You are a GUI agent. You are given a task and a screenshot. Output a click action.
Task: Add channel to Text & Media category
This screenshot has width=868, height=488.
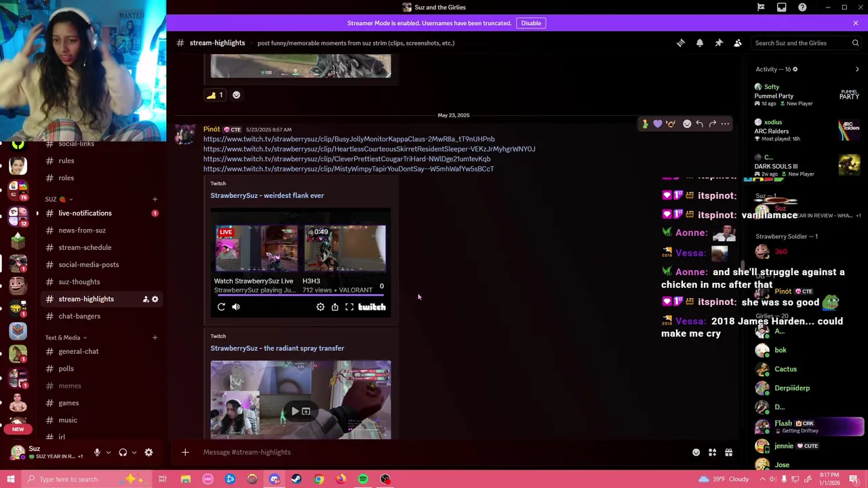155,338
